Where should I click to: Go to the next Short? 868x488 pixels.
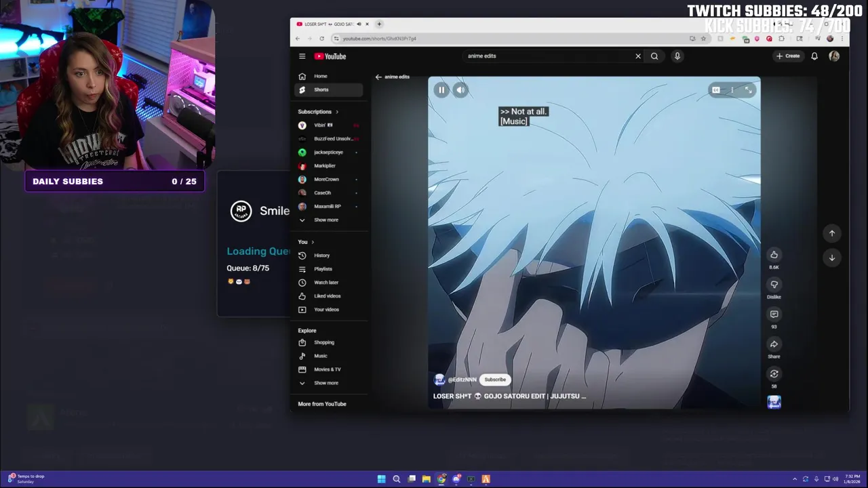click(832, 258)
